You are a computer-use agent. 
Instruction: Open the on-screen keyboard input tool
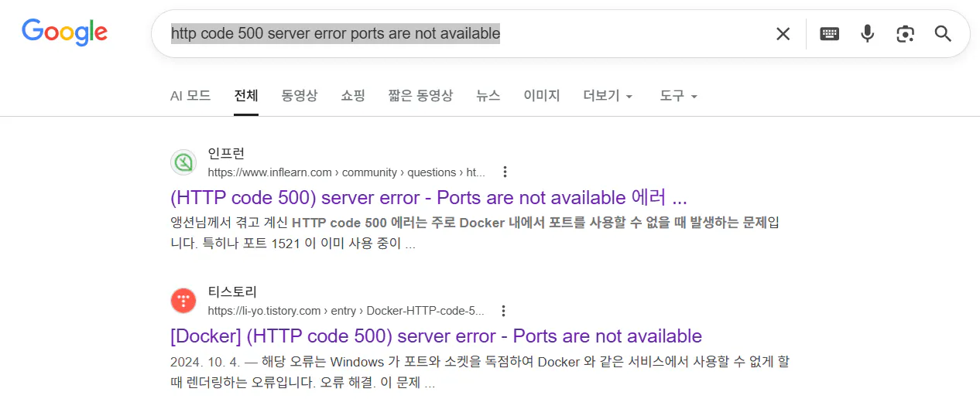(x=830, y=34)
